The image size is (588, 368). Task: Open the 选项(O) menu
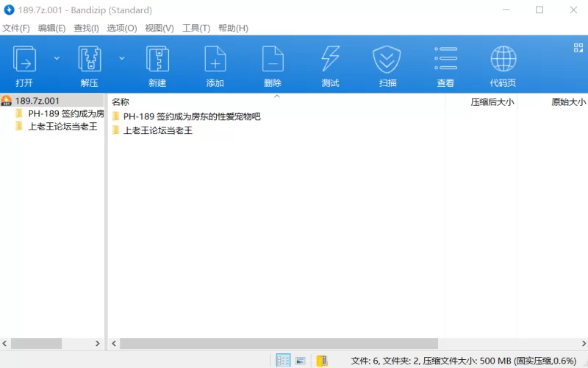pyautogui.click(x=122, y=28)
